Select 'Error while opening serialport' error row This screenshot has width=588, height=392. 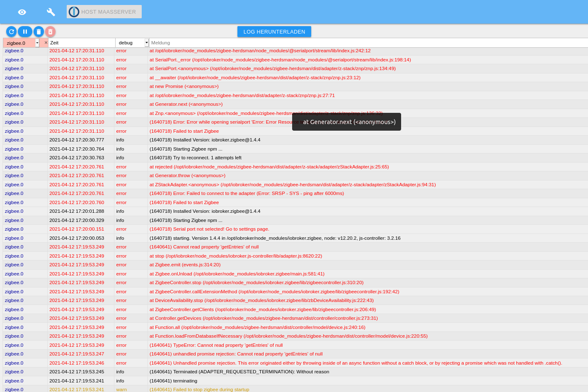(295, 122)
